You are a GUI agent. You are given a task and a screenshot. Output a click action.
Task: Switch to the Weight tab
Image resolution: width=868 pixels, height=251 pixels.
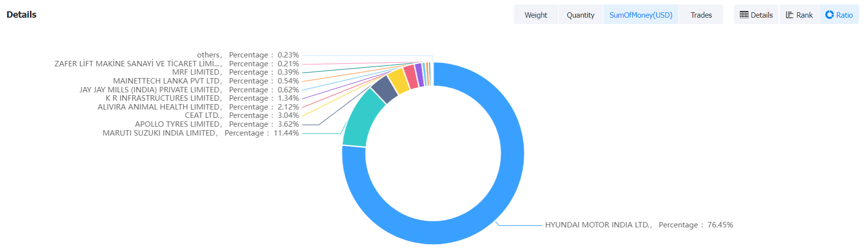(536, 15)
